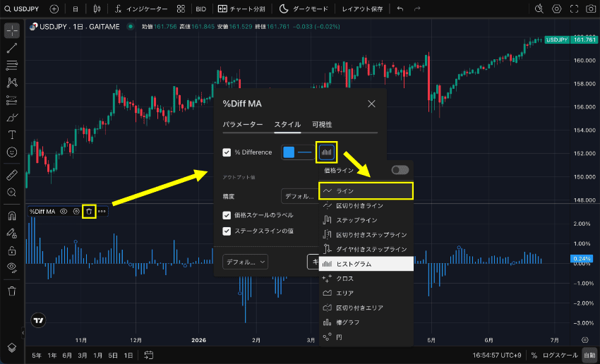The height and width of the screenshot is (364, 600).
Task: Open indicator templates grid icon
Action: point(181,8)
